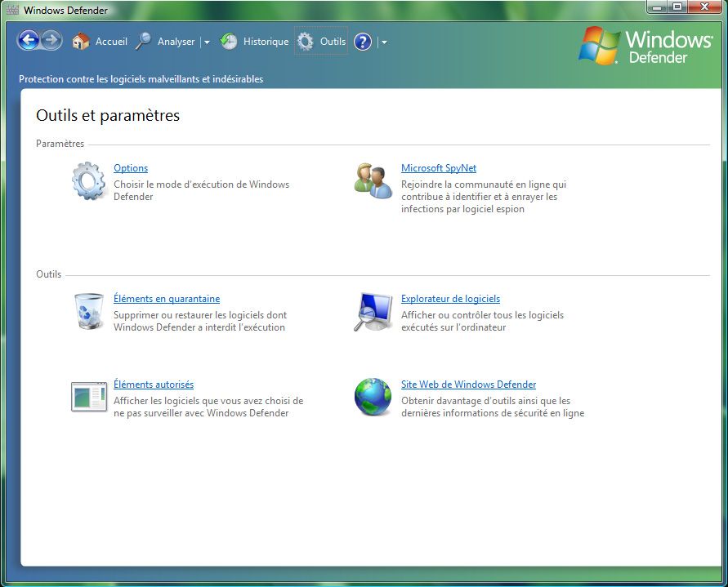Image resolution: width=728 pixels, height=587 pixels.
Task: Go back with the blue Back arrow
Action: [29, 41]
